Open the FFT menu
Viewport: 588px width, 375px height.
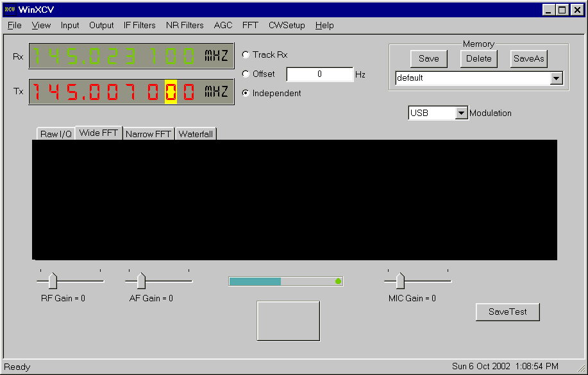tap(250, 25)
